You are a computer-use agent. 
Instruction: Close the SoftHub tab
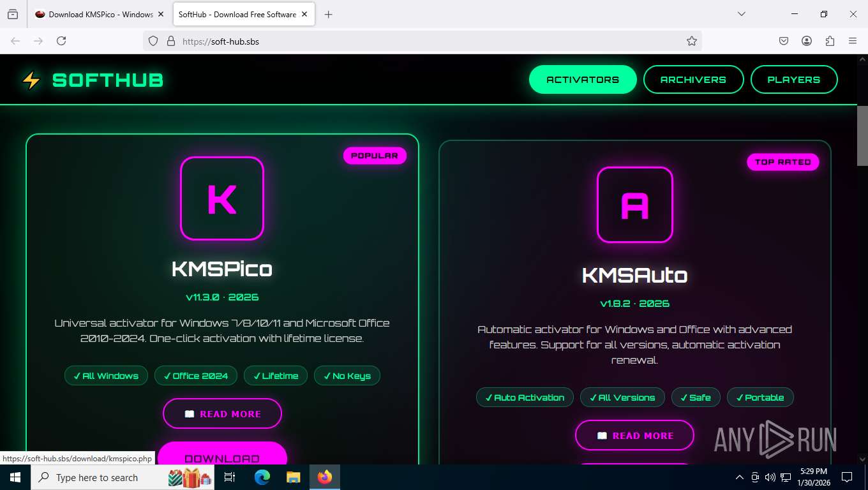click(x=305, y=14)
